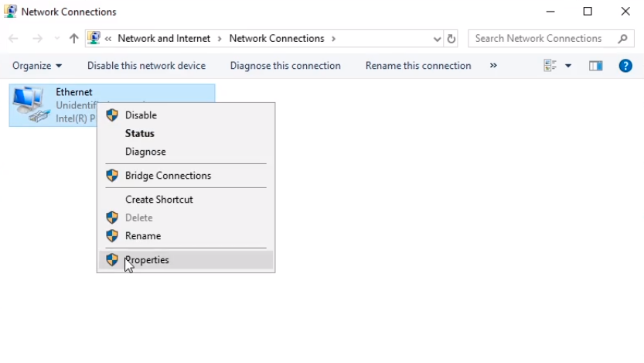Expand the address bar history dropdown
The width and height of the screenshot is (644, 363).
(x=438, y=39)
